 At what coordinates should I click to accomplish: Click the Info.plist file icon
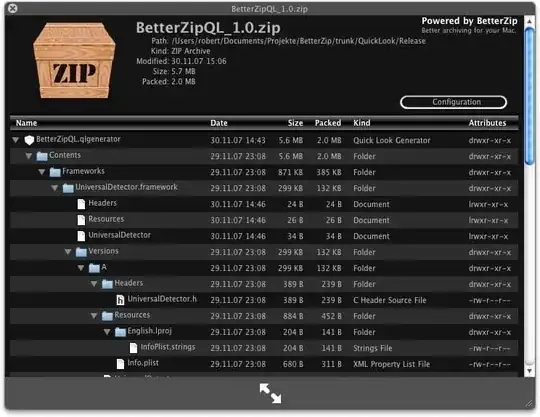pos(120,364)
